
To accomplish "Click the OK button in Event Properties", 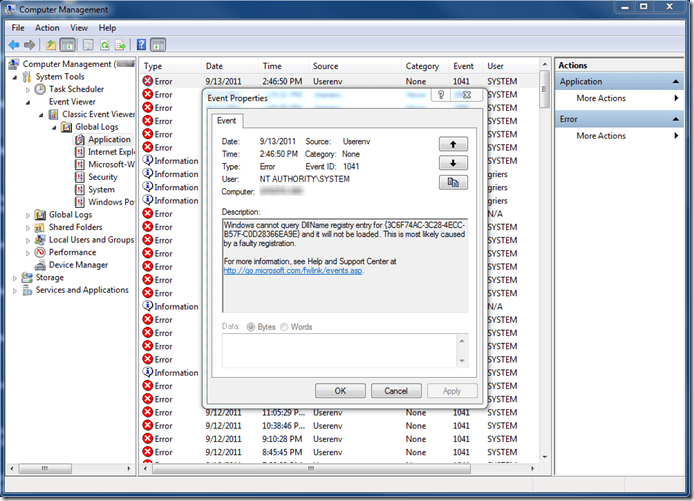I will tap(340, 391).
